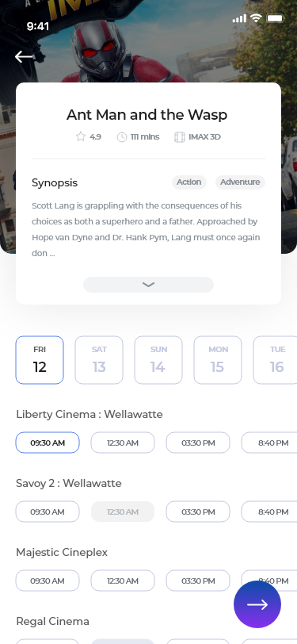Click the clock duration icon
Image resolution: width=297 pixels, height=644 pixels.
point(122,137)
